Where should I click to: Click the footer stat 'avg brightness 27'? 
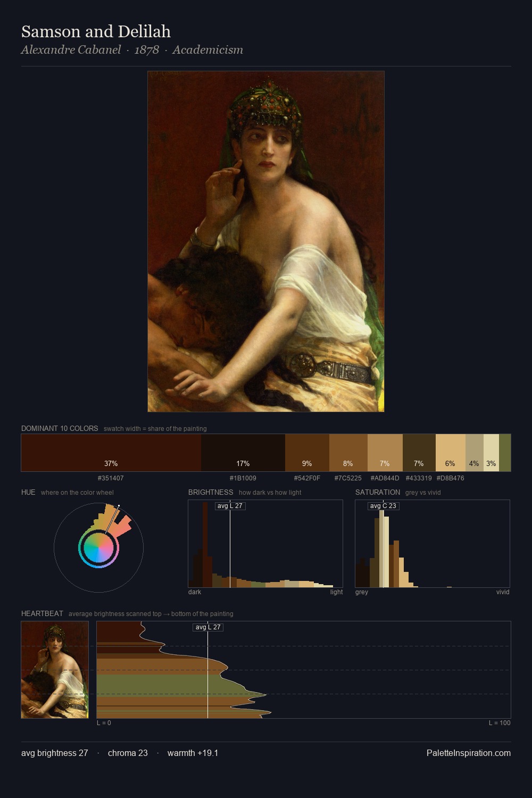[x=55, y=753]
